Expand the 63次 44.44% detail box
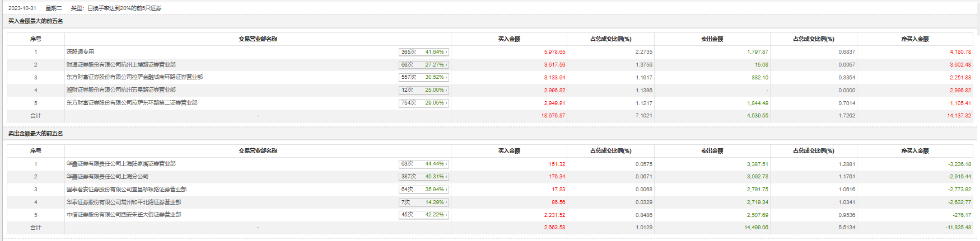 click(424, 164)
